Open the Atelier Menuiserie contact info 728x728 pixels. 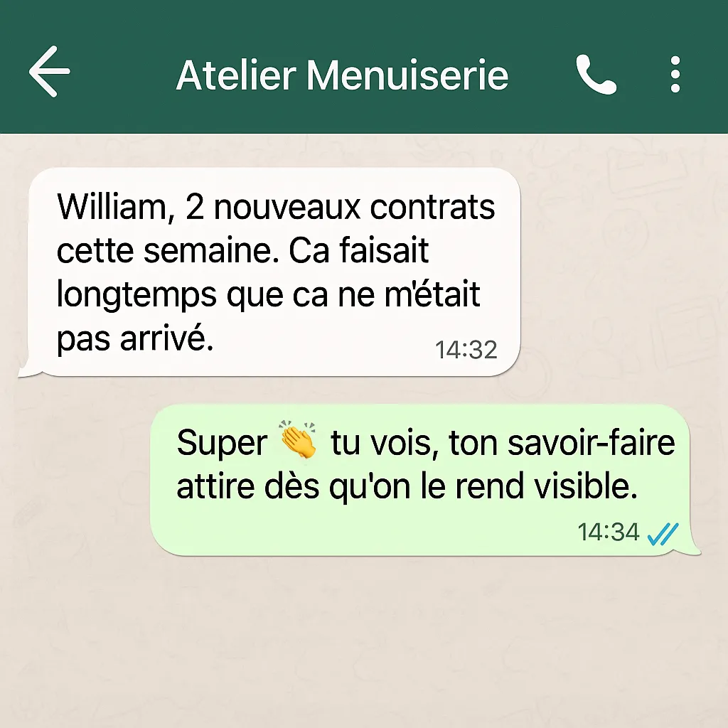[342, 74]
